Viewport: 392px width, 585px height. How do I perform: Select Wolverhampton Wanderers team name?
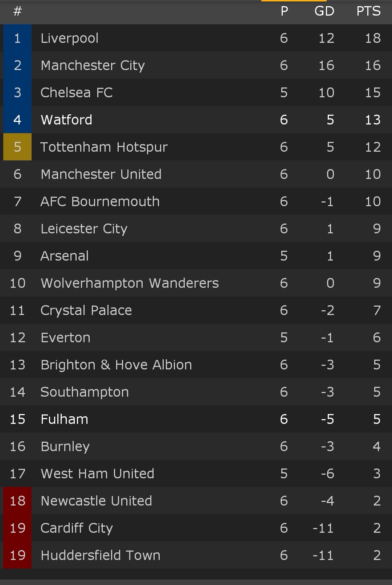tap(130, 283)
